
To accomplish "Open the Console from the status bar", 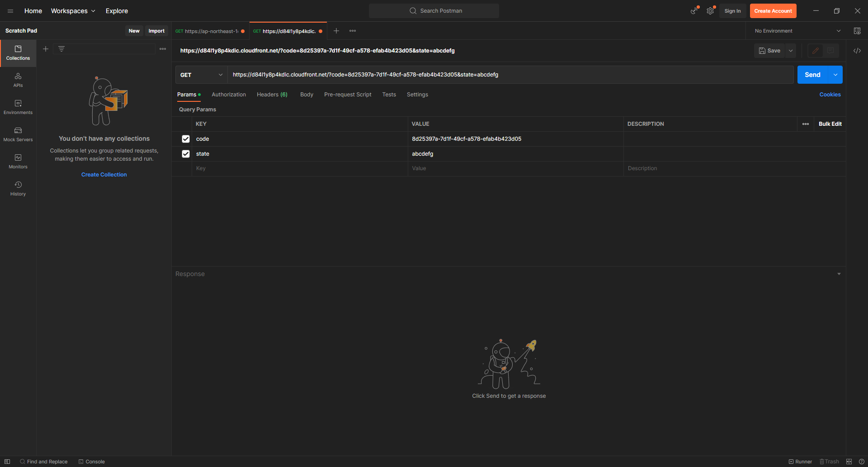I will 92,462.
